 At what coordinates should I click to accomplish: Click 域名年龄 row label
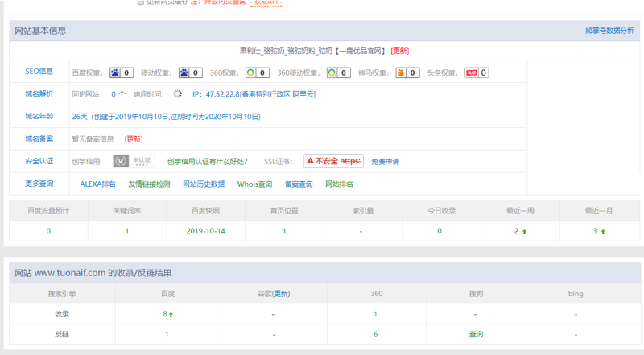coord(39,116)
